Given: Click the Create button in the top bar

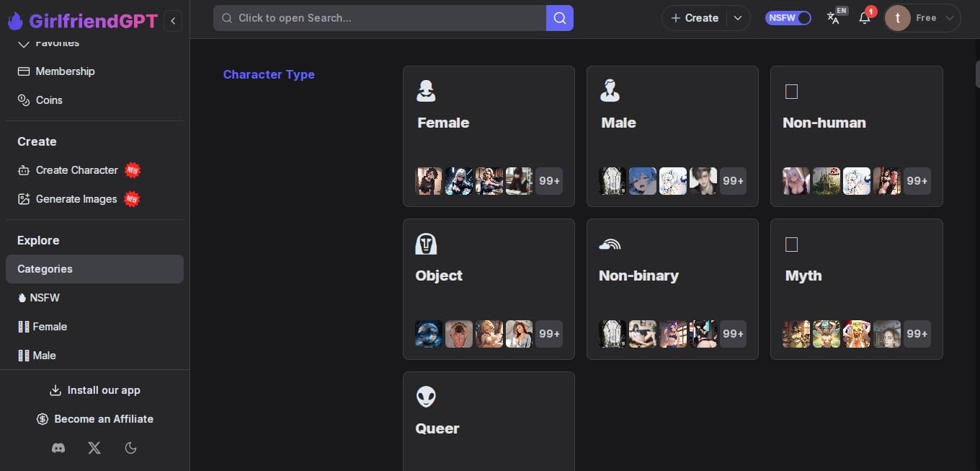Looking at the screenshot, I should (695, 18).
